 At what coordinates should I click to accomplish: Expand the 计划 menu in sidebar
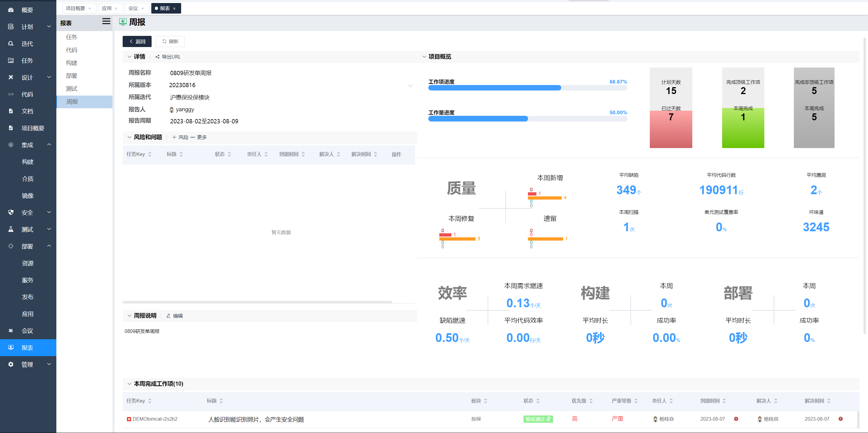pos(49,27)
